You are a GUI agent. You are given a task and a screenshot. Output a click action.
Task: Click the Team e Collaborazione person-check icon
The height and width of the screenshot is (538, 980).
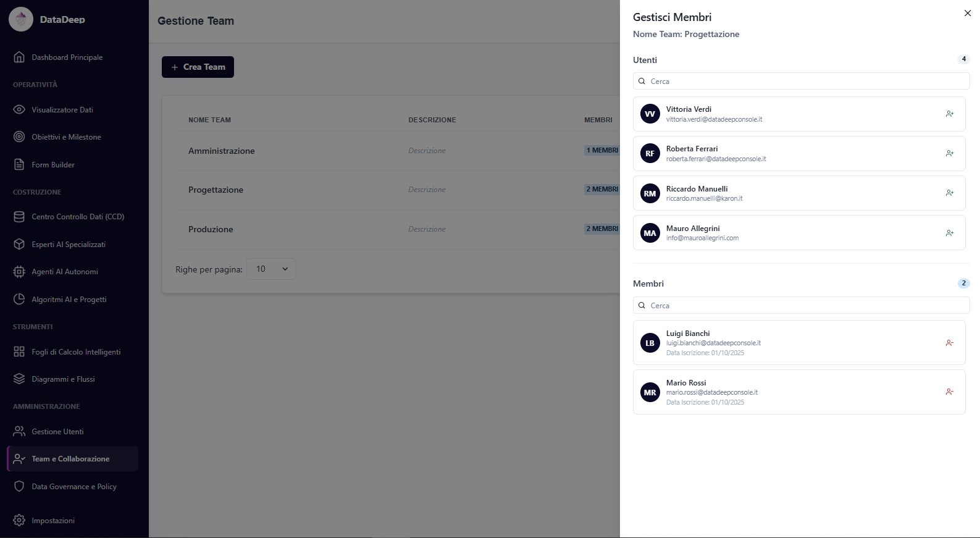click(x=19, y=458)
